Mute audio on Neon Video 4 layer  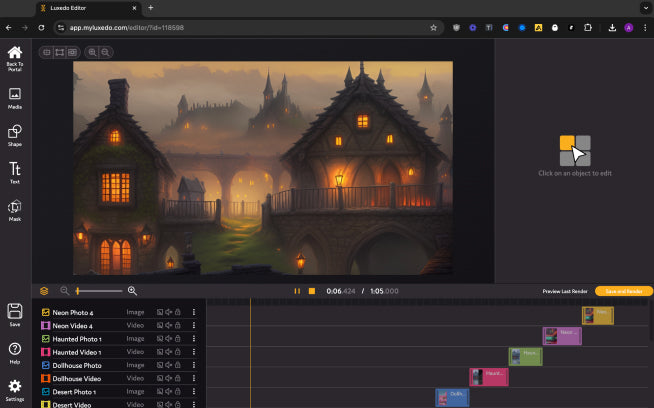[x=168, y=326]
